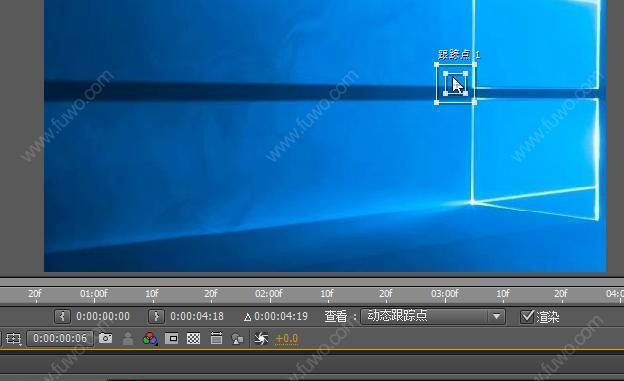Toggle the 渲染 render checkbox
The width and height of the screenshot is (624, 381).
527,317
